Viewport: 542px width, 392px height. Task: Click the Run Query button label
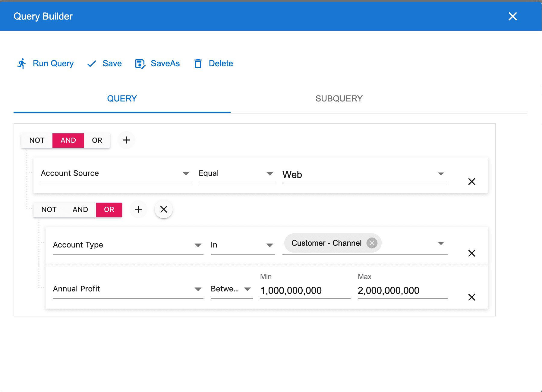point(53,64)
